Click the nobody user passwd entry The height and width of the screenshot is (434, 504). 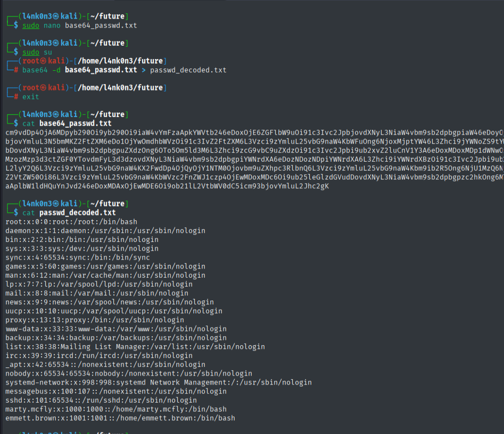tap(128, 373)
